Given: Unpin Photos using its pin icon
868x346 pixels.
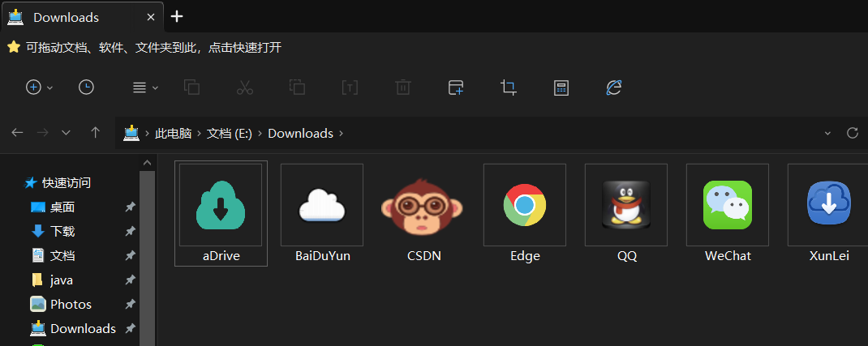Looking at the screenshot, I should 130,305.
